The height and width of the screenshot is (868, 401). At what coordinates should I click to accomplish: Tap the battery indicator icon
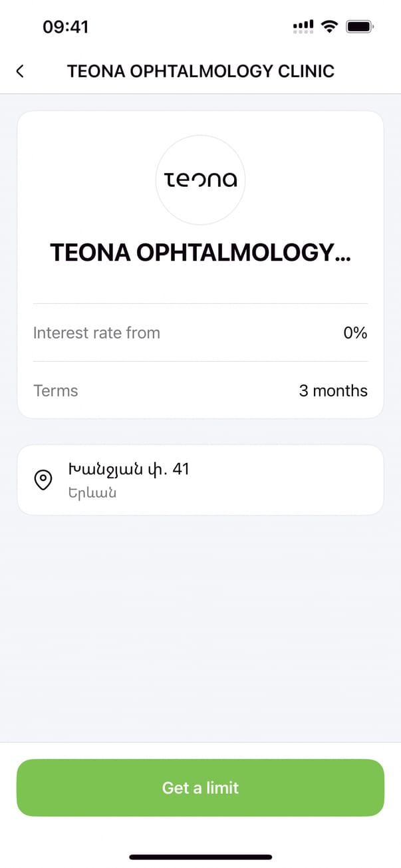pos(360,27)
